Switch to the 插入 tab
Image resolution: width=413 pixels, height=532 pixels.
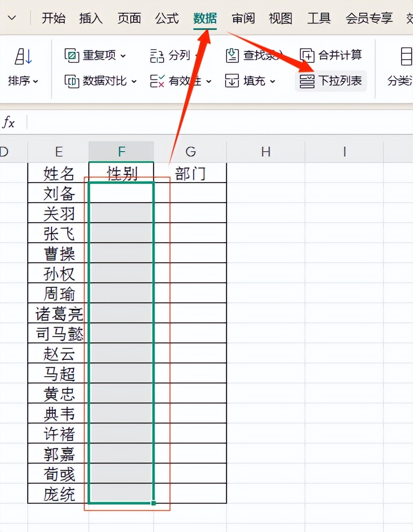91,18
